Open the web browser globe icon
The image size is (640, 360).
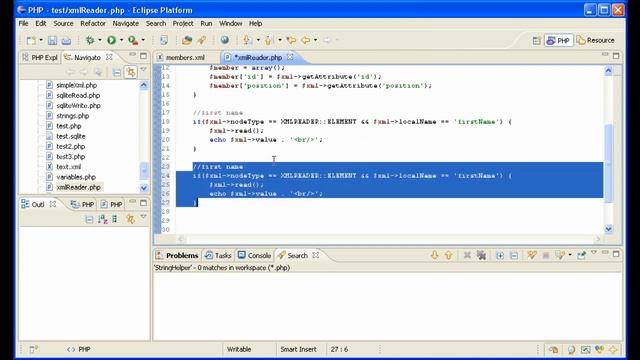pyautogui.click(x=224, y=40)
